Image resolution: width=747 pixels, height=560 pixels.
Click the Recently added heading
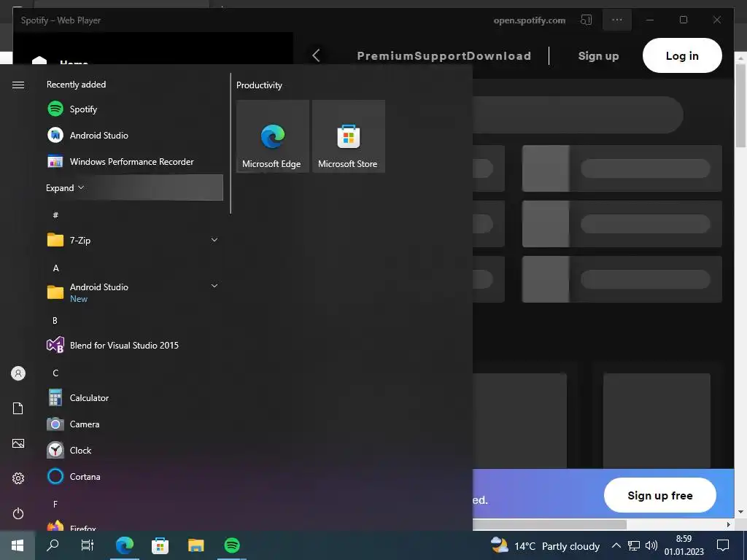click(76, 85)
